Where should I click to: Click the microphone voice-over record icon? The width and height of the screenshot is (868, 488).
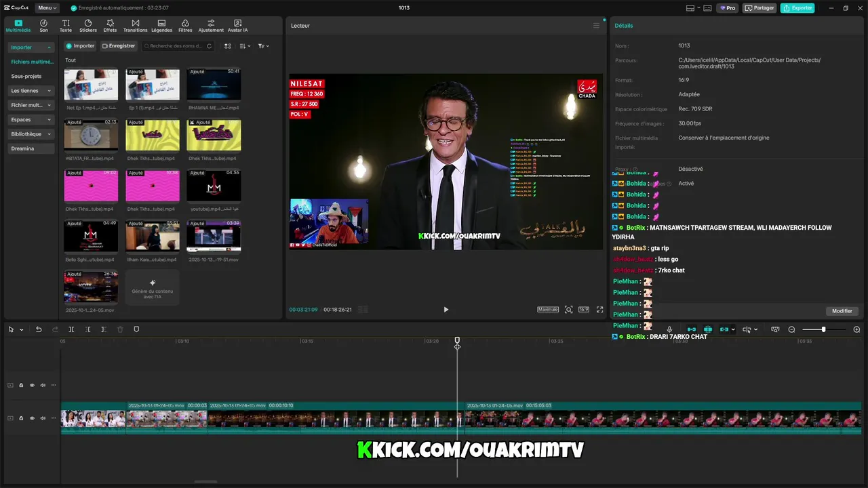click(669, 329)
